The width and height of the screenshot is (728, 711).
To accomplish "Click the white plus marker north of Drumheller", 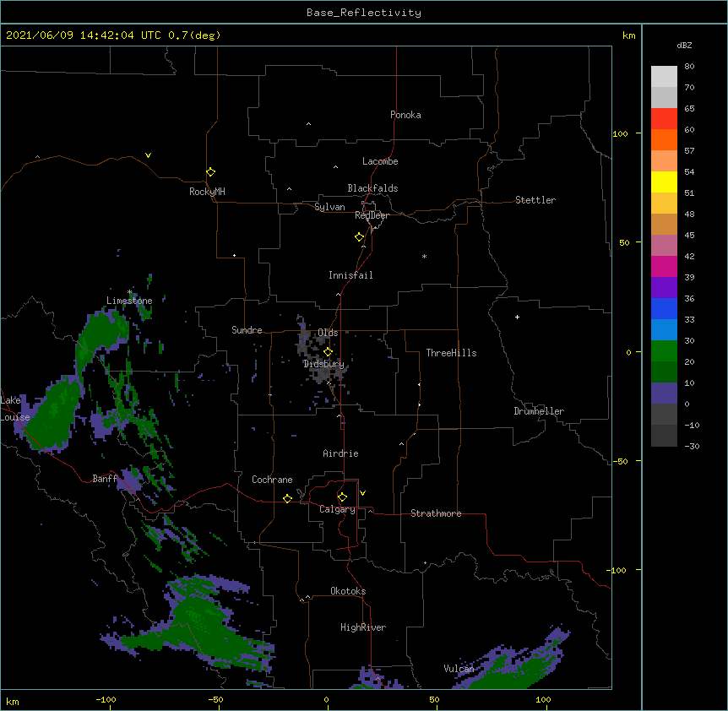I will 517,317.
